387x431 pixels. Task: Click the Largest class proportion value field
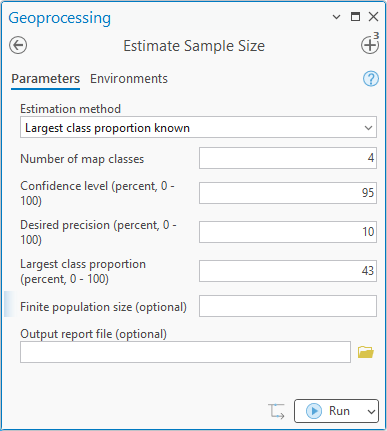pyautogui.click(x=288, y=271)
